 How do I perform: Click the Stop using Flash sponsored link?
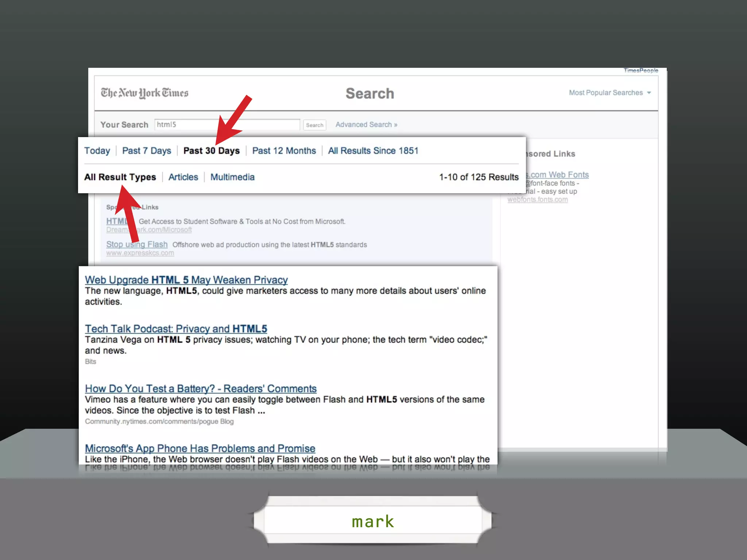[x=153, y=245]
